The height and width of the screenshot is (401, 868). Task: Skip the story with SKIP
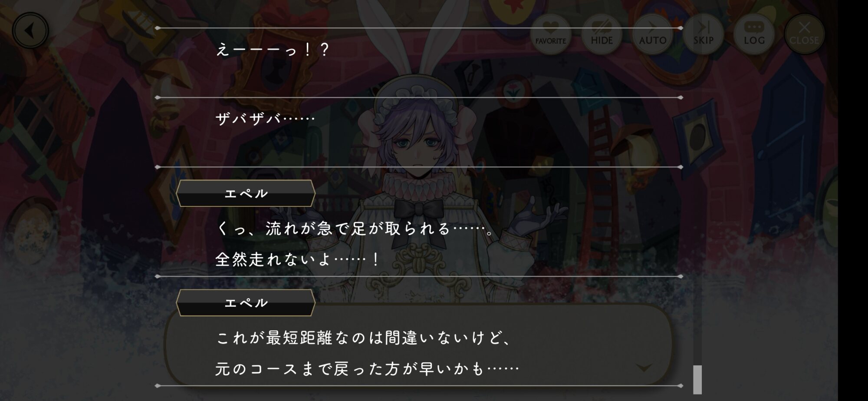[x=703, y=34]
